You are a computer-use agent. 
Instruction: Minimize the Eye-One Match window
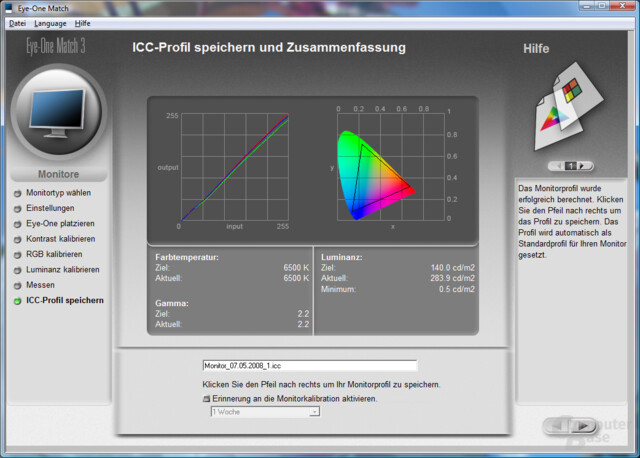(x=587, y=6)
